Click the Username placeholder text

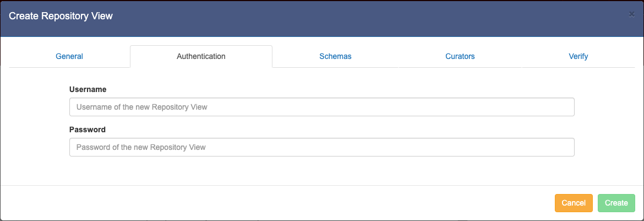click(x=142, y=107)
